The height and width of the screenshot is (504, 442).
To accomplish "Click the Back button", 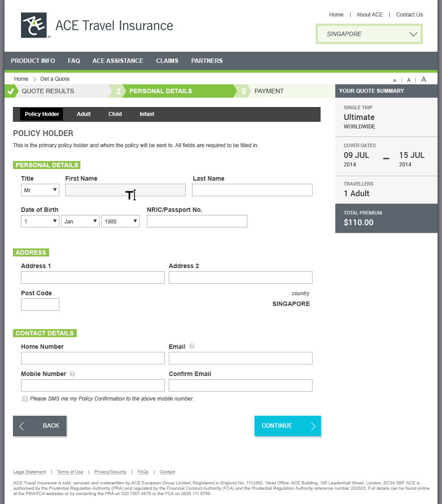I will tap(40, 426).
